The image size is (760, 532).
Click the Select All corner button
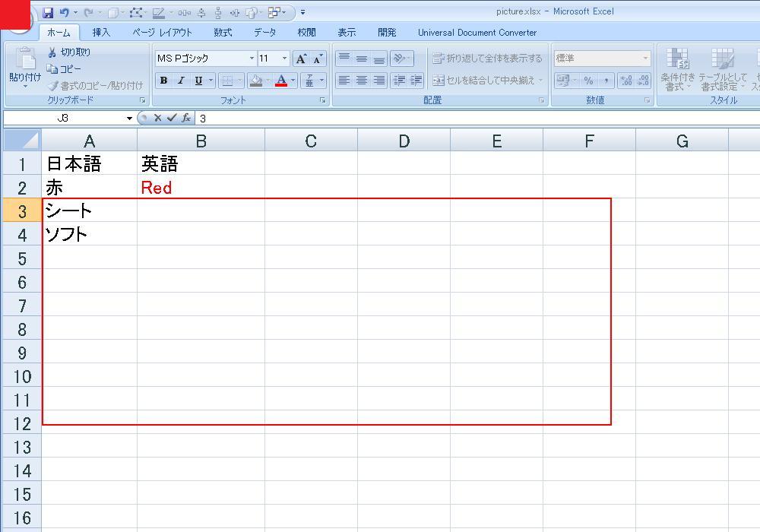pos(22,141)
